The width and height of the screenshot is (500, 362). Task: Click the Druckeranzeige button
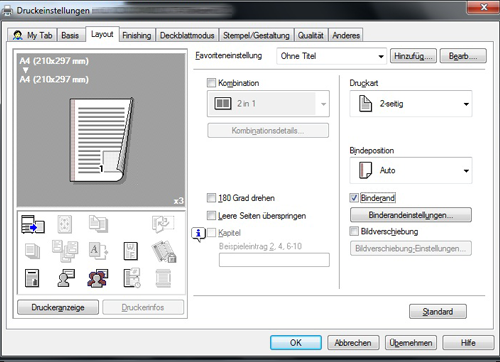(x=58, y=307)
